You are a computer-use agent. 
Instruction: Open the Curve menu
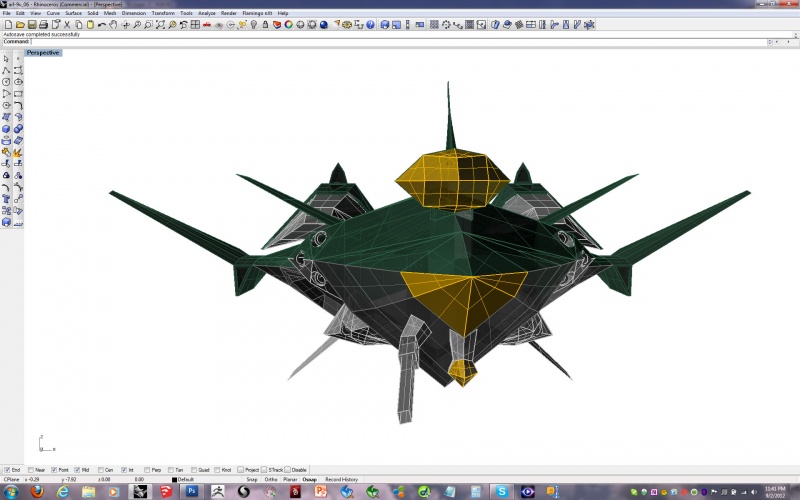[x=53, y=13]
